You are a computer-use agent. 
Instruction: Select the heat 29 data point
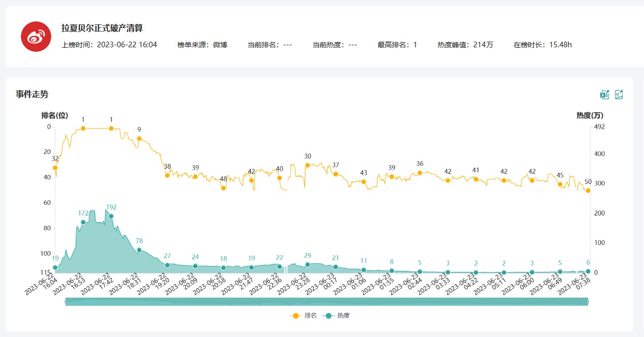[307, 264]
